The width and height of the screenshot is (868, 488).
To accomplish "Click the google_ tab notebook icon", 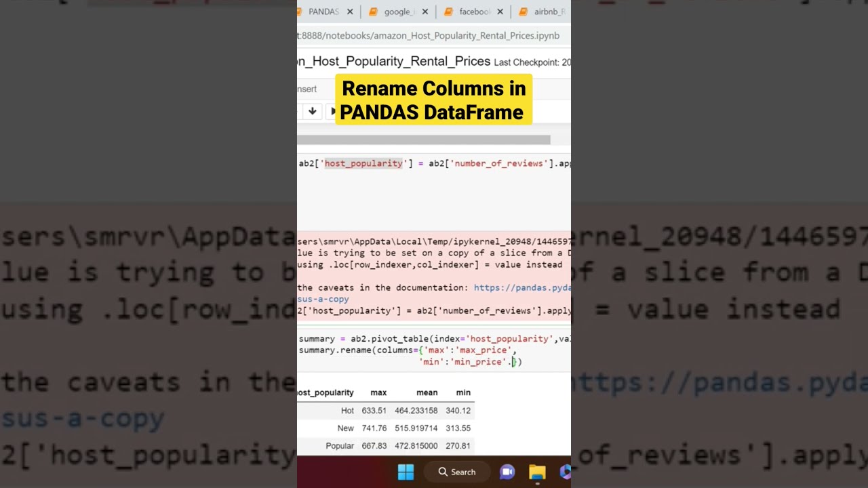I will (x=374, y=12).
